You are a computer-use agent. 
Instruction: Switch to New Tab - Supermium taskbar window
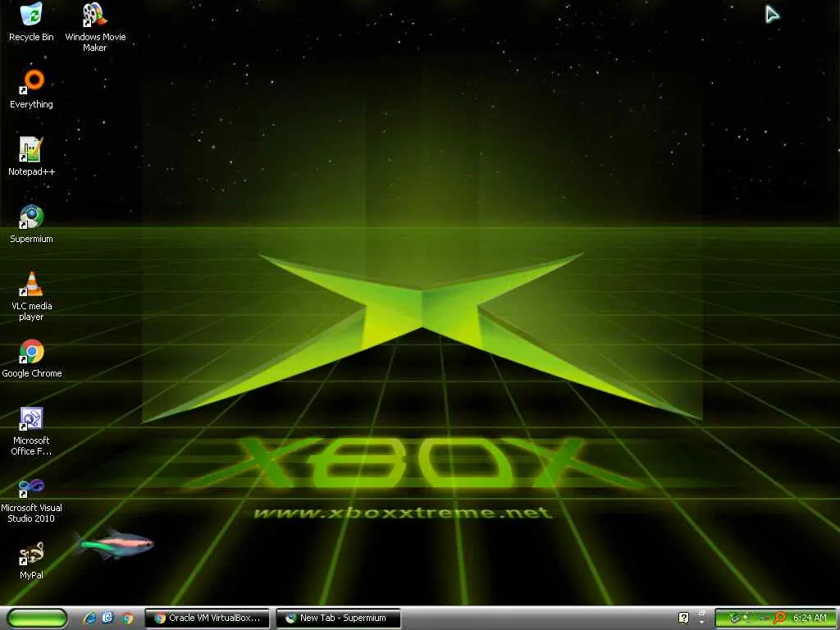[x=339, y=618]
